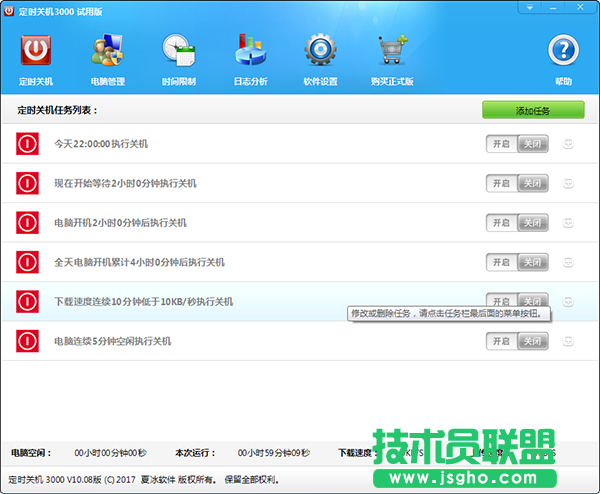Click heading 定时关机任务列表
The height and width of the screenshot is (494, 600).
[57, 111]
